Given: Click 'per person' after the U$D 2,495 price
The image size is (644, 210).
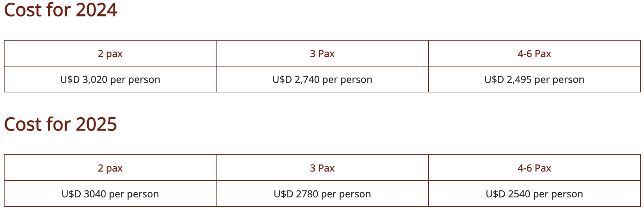Looking at the screenshot, I should [559, 80].
